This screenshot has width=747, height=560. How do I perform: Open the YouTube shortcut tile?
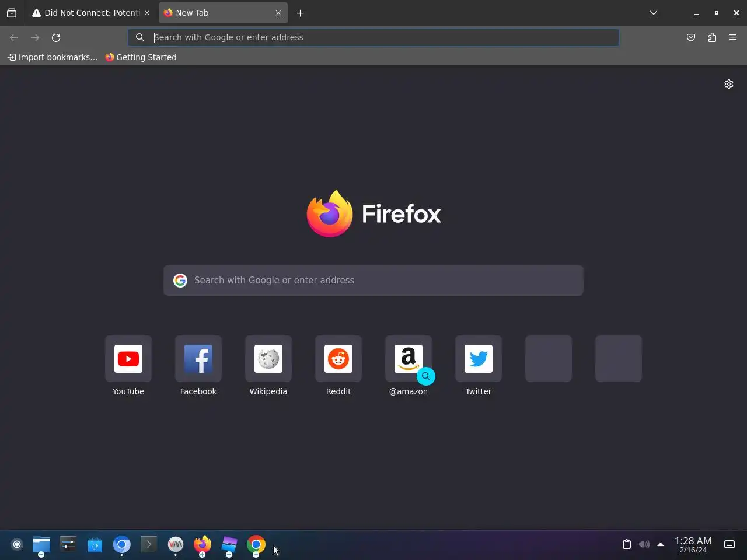pos(128,359)
